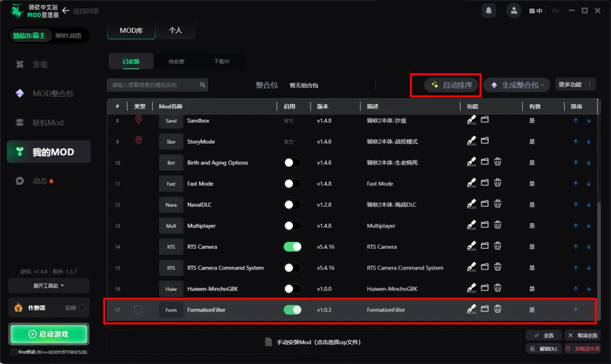Enable RTS Camera Command System mod
This screenshot has width=611, height=364.
[292, 268]
